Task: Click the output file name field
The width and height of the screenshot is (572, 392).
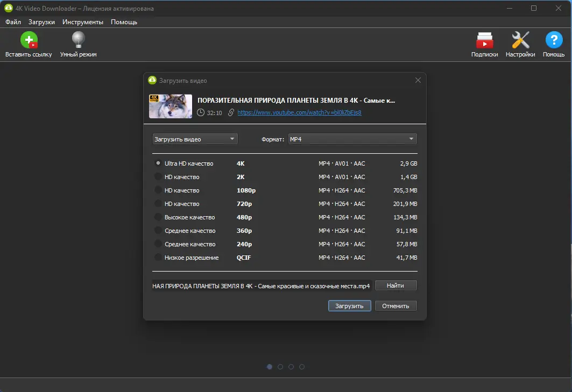Action: pos(262,286)
